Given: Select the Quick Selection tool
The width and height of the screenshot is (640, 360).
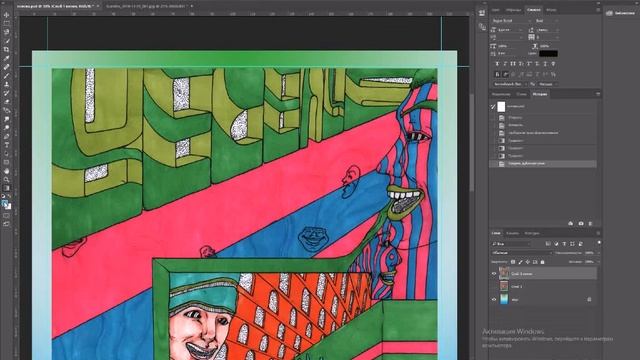Looking at the screenshot, I should click(7, 41).
